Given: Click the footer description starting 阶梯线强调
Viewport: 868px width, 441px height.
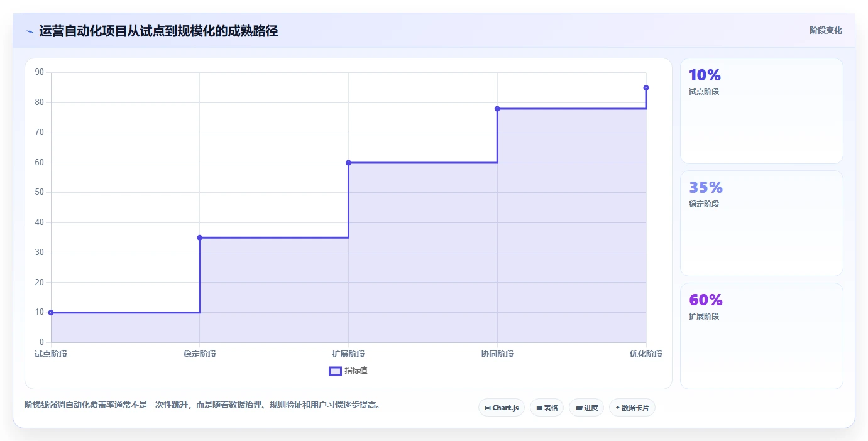Looking at the screenshot, I should click(x=202, y=405).
